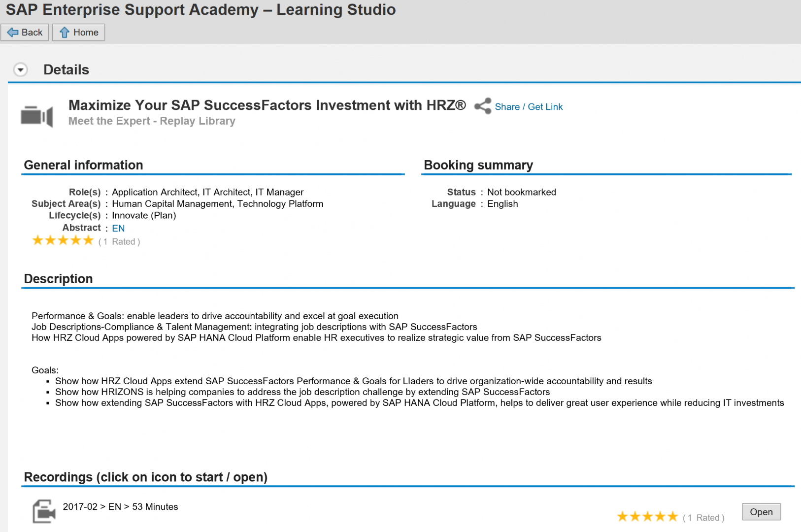Click the fifth star next to the recording
Viewport: 801px width, 532px height.
coord(672,516)
